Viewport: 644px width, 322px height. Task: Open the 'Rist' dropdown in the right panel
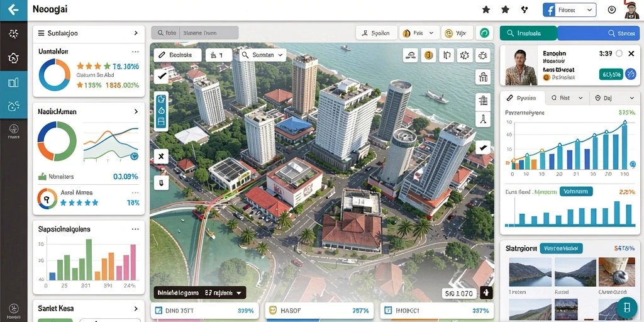567,98
